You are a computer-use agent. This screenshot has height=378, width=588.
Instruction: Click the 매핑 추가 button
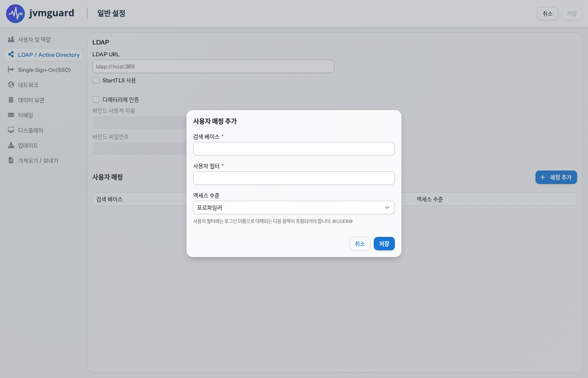556,177
